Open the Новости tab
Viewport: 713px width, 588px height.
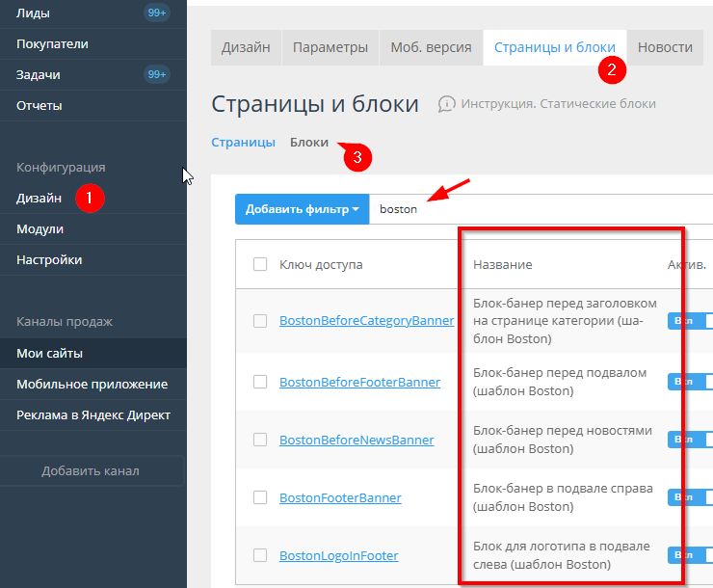(665, 47)
